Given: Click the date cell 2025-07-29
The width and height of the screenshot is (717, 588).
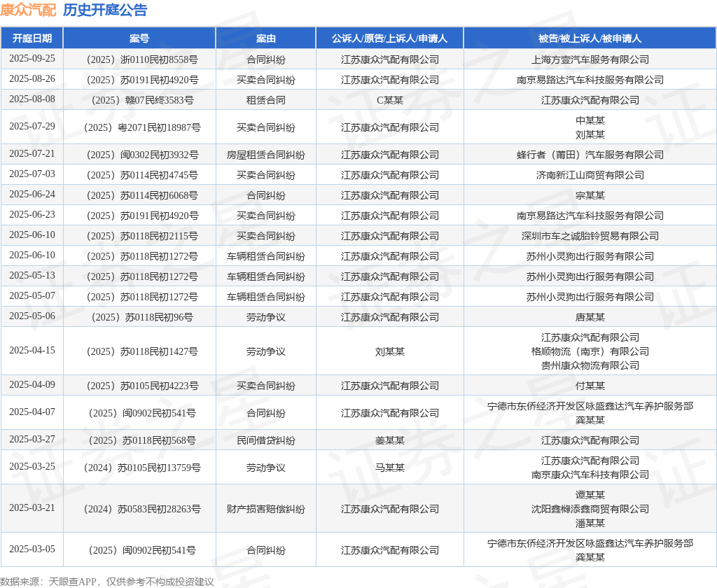Looking at the screenshot, I should click(32, 126).
